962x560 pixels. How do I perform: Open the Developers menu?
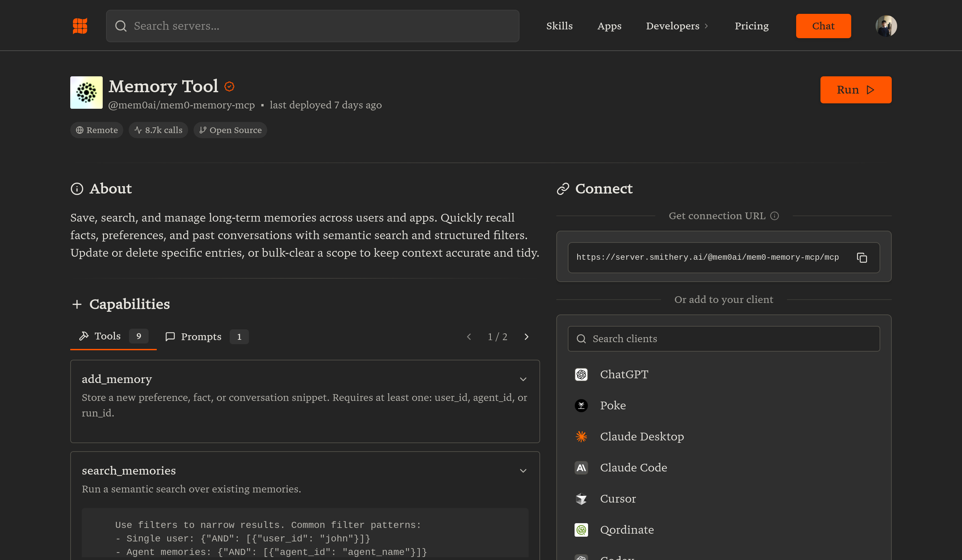pos(677,26)
